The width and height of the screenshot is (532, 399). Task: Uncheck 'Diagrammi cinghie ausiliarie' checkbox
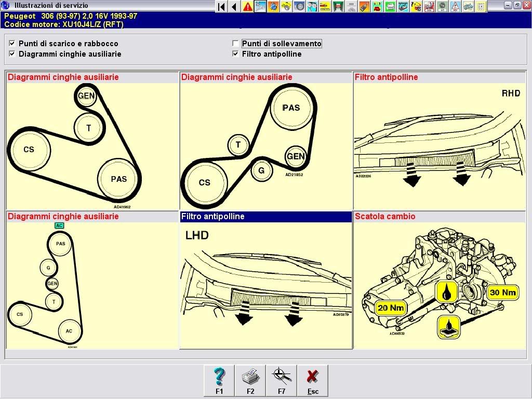click(12, 54)
